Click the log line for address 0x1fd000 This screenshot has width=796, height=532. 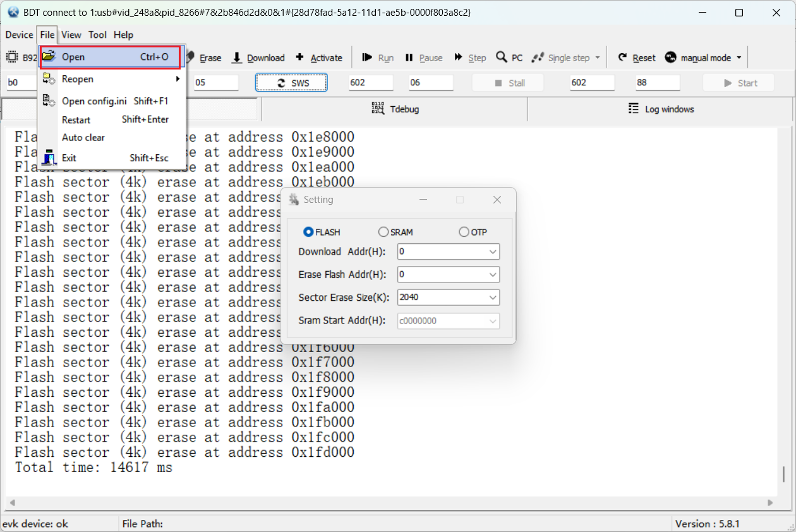184,452
